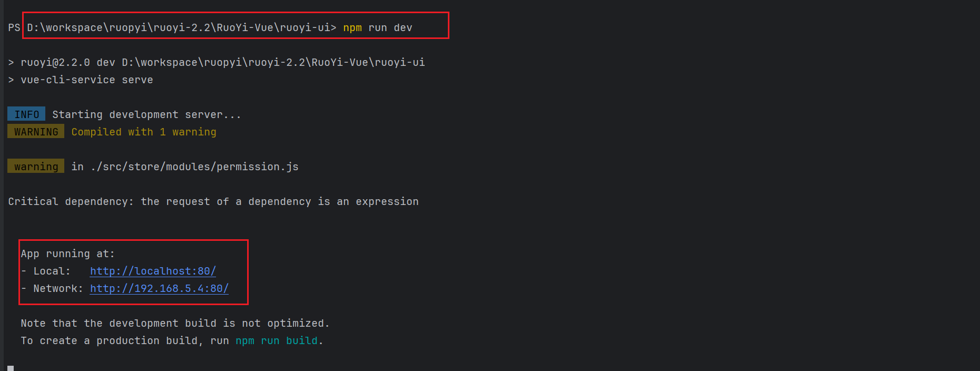The height and width of the screenshot is (371, 980).
Task: Click the 'Critical dependency' warning message
Action: (213, 201)
